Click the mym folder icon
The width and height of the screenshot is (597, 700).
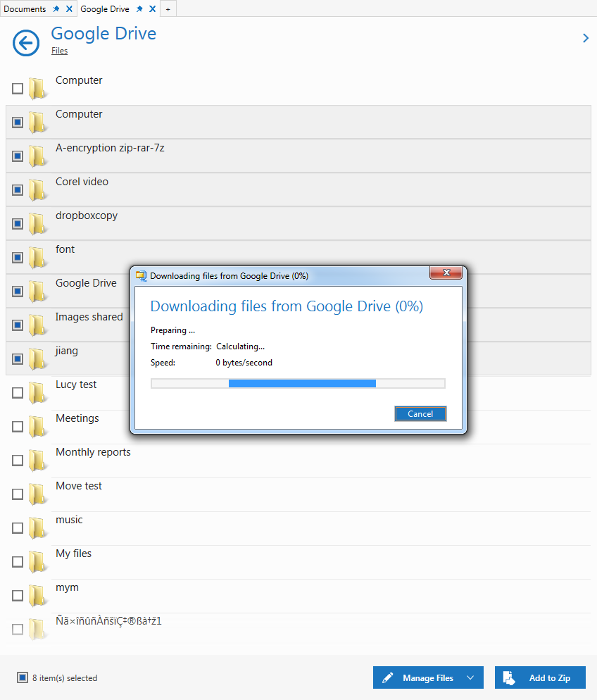38,596
